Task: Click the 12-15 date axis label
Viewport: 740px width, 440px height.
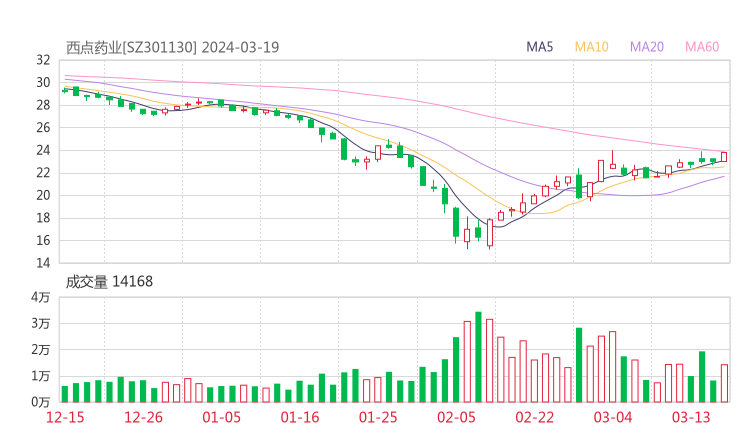Action: click(65, 417)
